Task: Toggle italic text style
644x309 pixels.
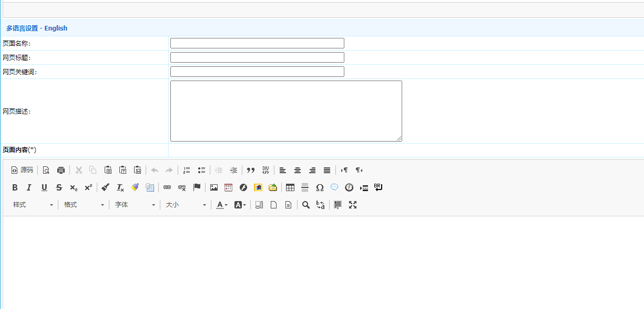Action: (x=29, y=187)
